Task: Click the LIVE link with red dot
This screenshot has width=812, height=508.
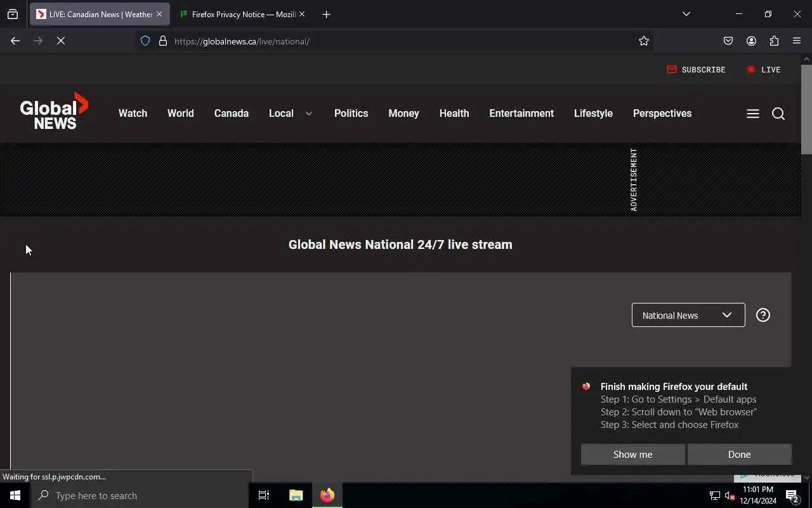Action: click(764, 69)
